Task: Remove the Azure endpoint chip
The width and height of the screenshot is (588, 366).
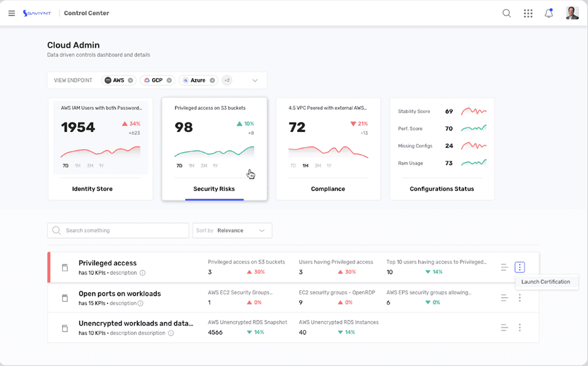Action: [x=212, y=80]
